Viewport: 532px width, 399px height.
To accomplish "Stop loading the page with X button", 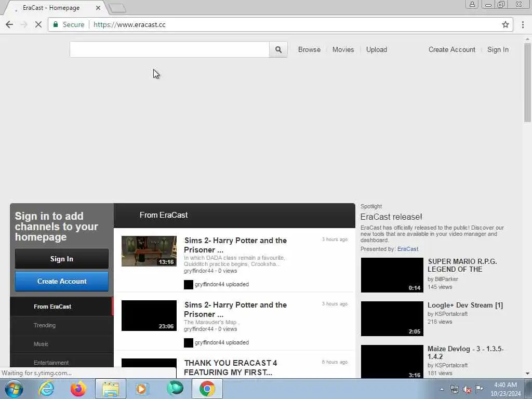I will [38, 24].
